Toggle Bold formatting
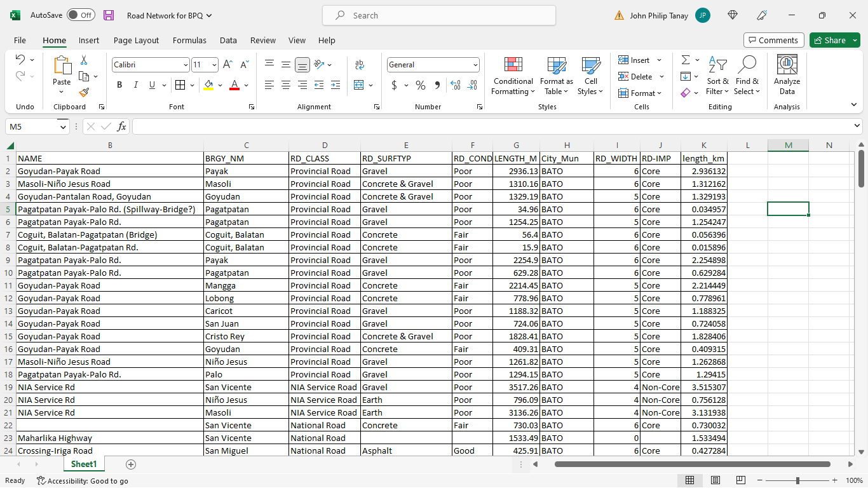 [119, 85]
